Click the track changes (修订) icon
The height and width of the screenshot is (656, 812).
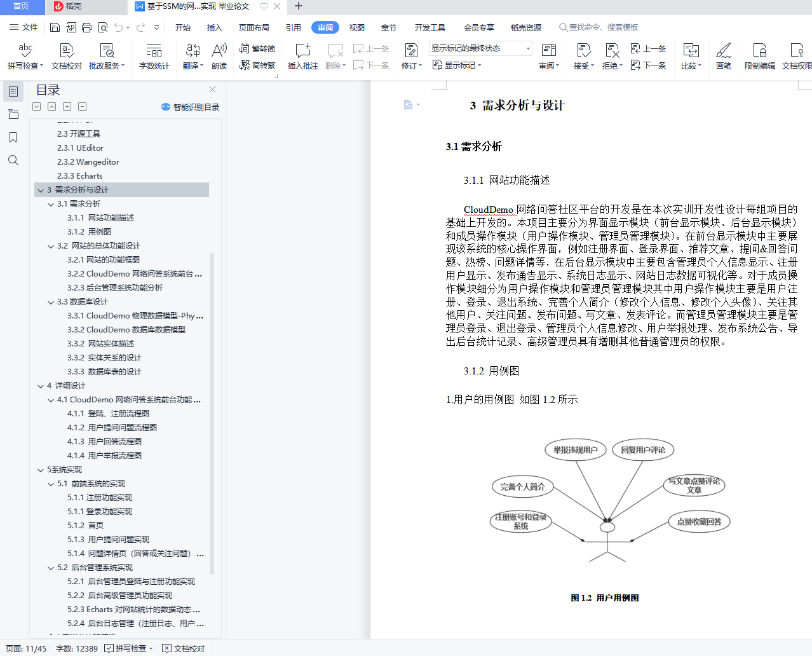click(x=411, y=51)
